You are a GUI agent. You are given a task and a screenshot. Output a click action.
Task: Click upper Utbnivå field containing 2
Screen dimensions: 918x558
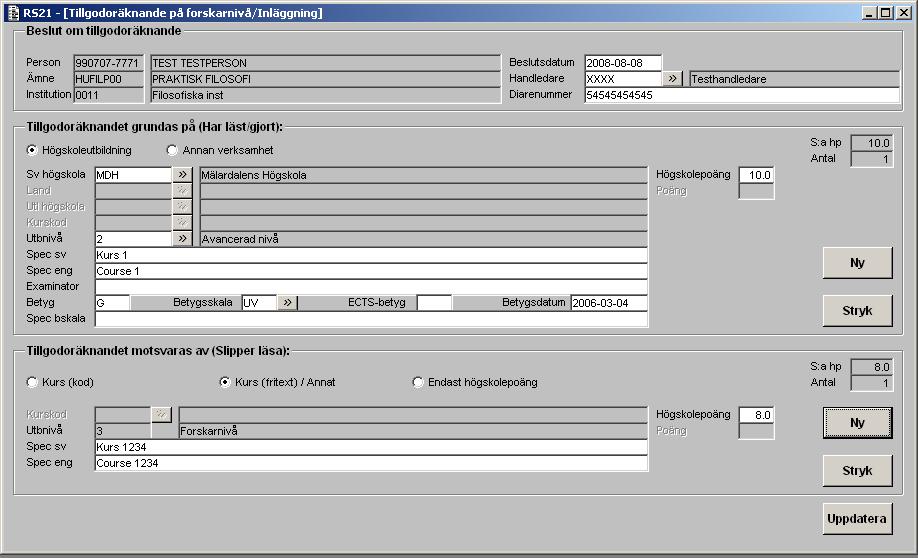point(133,238)
